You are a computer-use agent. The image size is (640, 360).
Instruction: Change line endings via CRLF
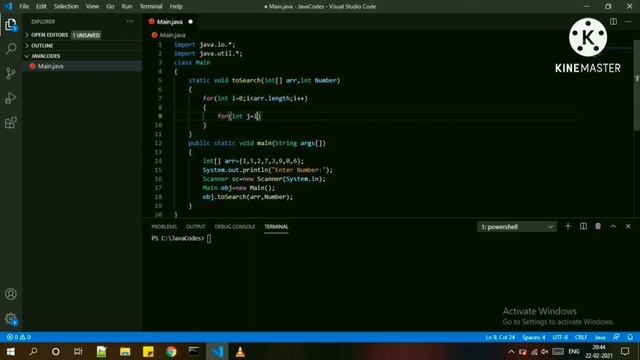click(581, 337)
